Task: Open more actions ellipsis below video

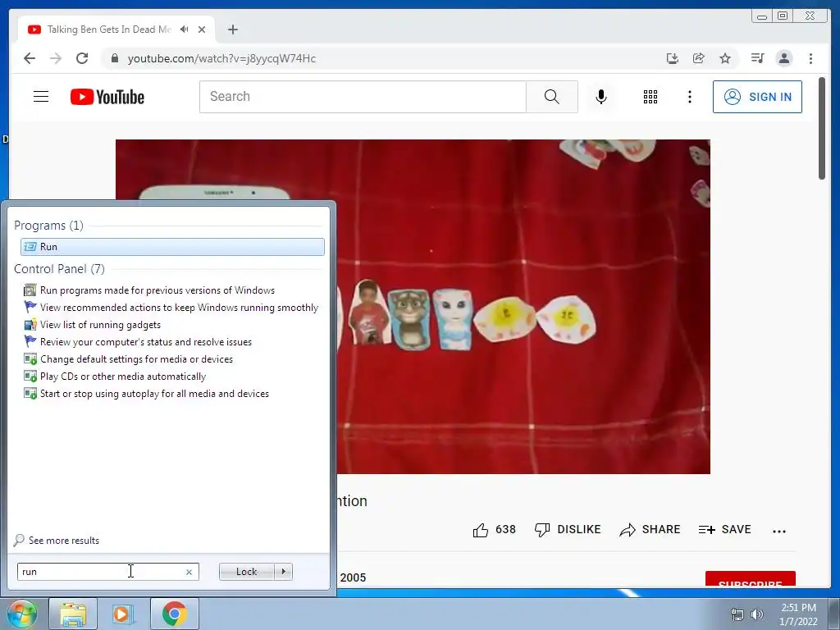Action: tap(779, 531)
